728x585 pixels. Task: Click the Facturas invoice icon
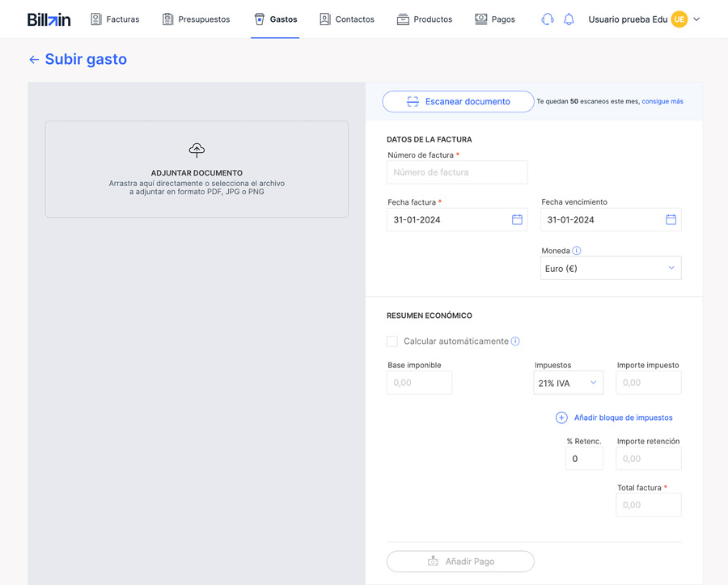pyautogui.click(x=96, y=19)
